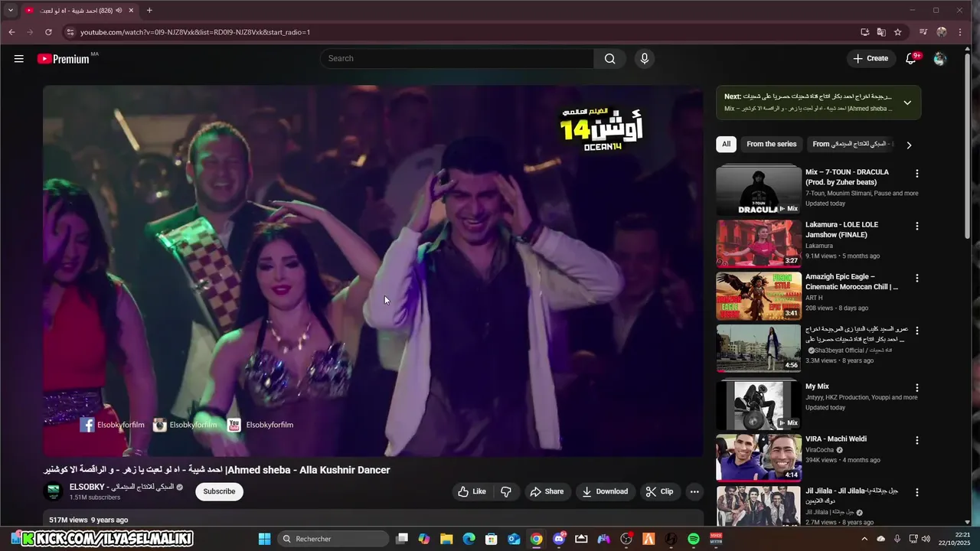Click the install app icon in address bar
This screenshot has width=980, height=551.
(x=864, y=32)
